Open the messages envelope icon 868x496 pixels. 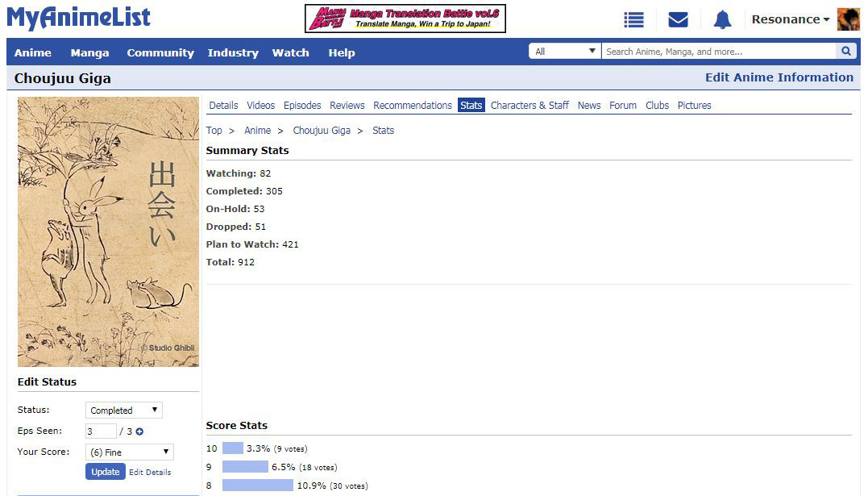point(678,20)
